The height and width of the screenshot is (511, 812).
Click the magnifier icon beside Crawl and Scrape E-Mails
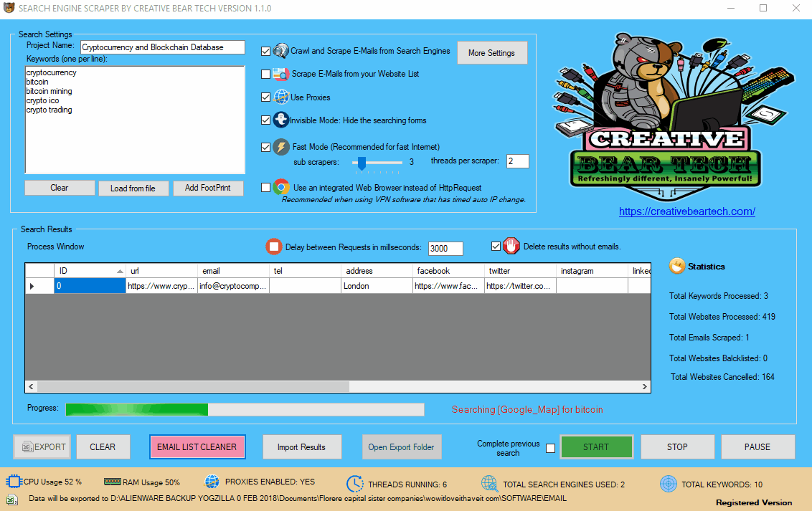click(280, 51)
